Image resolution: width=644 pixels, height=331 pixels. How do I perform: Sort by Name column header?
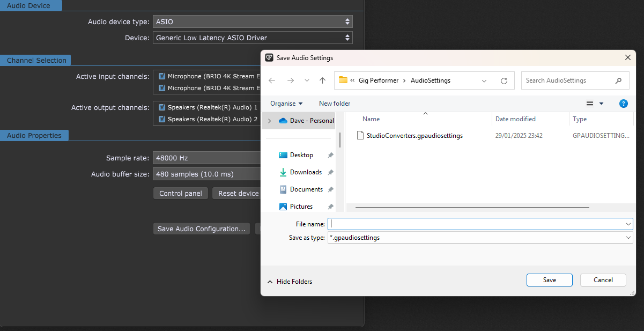pyautogui.click(x=371, y=119)
